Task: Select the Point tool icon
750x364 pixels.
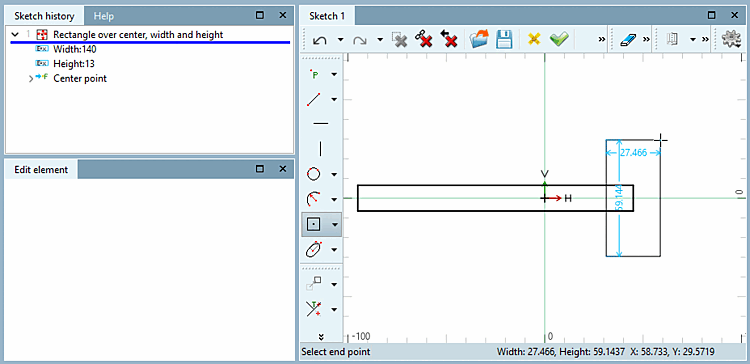Action: [315, 74]
